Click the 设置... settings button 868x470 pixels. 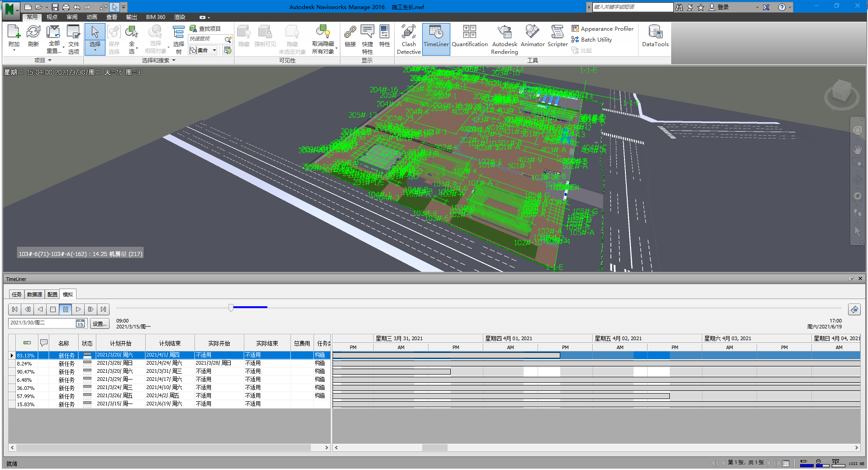(100, 323)
